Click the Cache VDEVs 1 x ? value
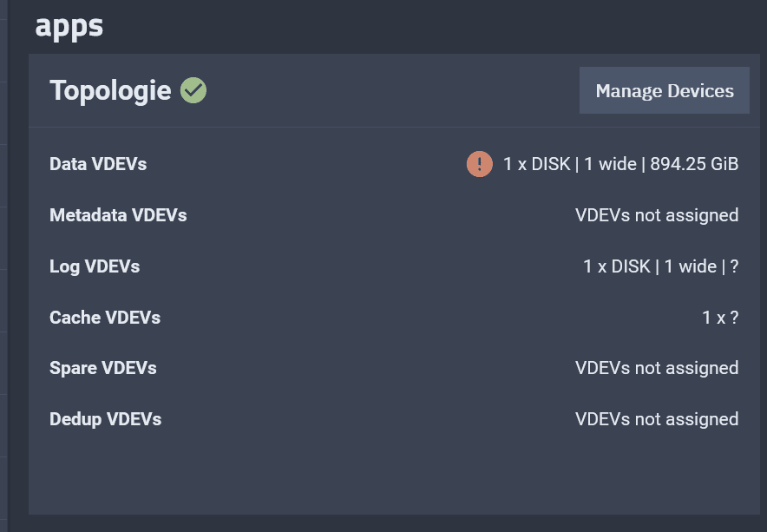 [x=720, y=318]
